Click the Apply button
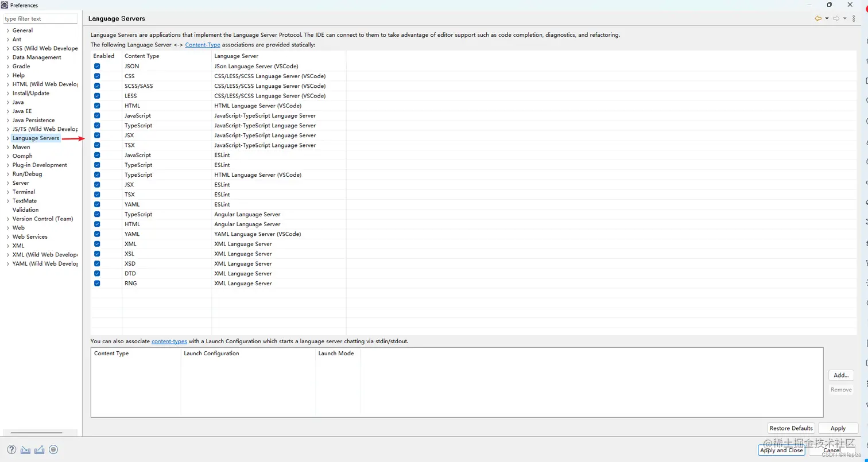 click(x=838, y=428)
